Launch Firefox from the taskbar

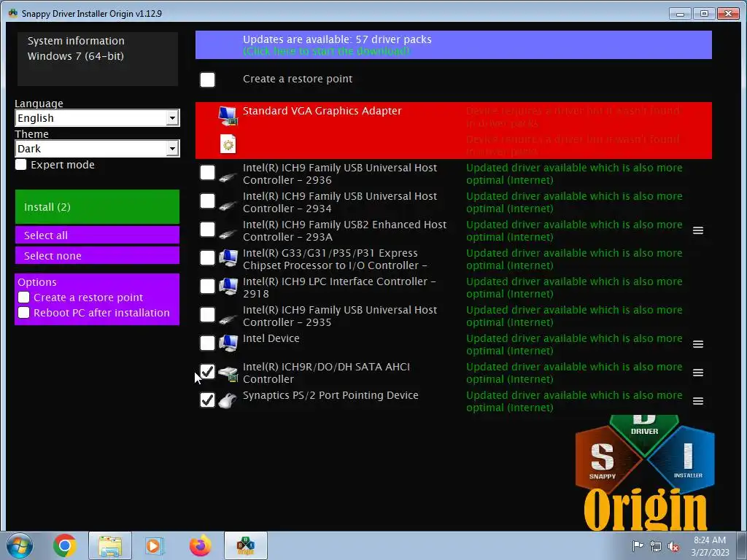coord(200,545)
